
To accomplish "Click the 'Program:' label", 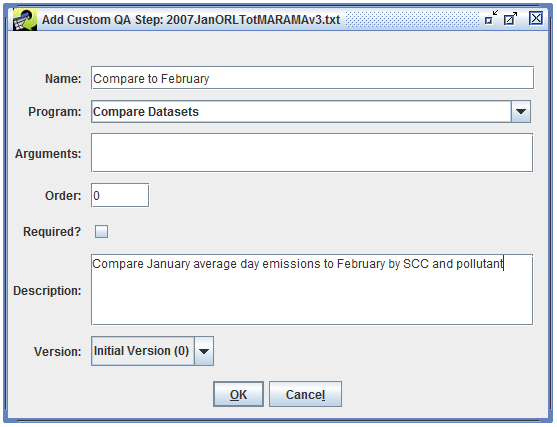I will click(55, 112).
